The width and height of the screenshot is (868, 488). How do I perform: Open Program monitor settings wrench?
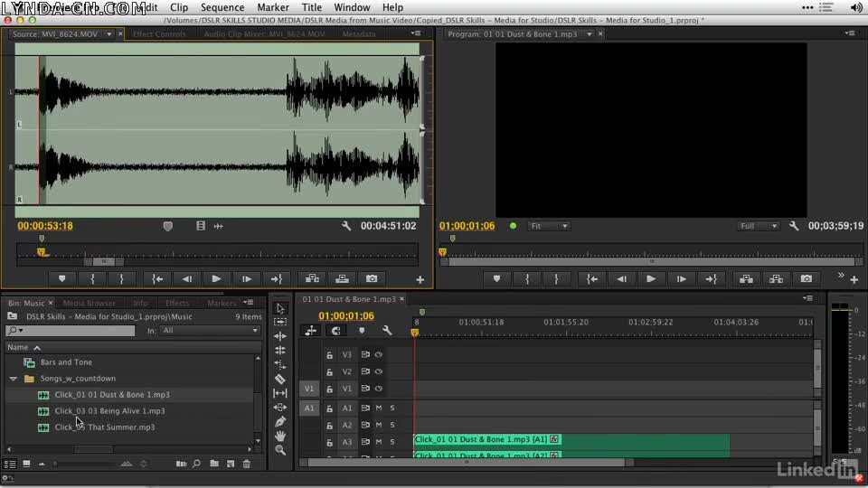tap(794, 226)
